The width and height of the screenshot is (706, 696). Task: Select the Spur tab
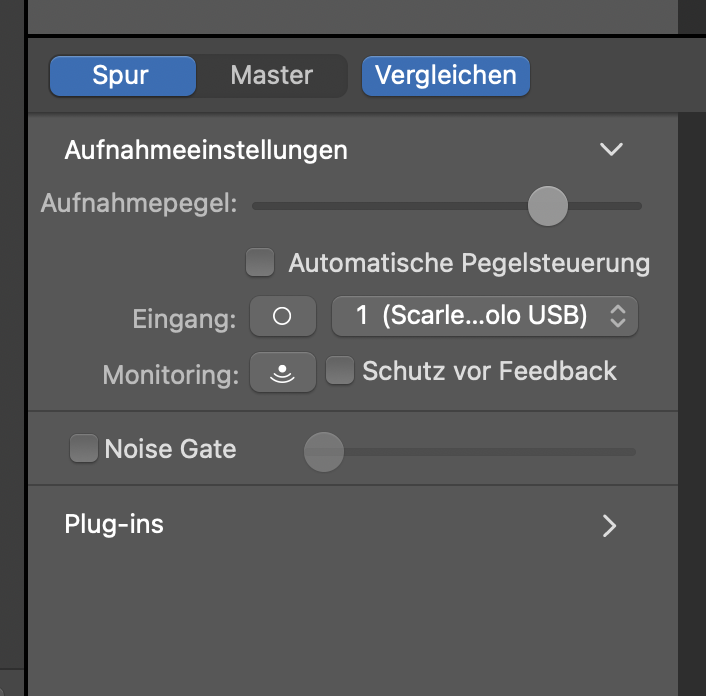coord(122,76)
